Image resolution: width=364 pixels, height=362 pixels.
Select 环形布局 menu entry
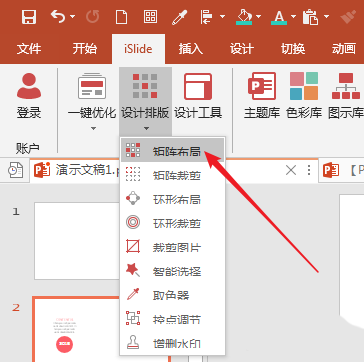click(172, 199)
